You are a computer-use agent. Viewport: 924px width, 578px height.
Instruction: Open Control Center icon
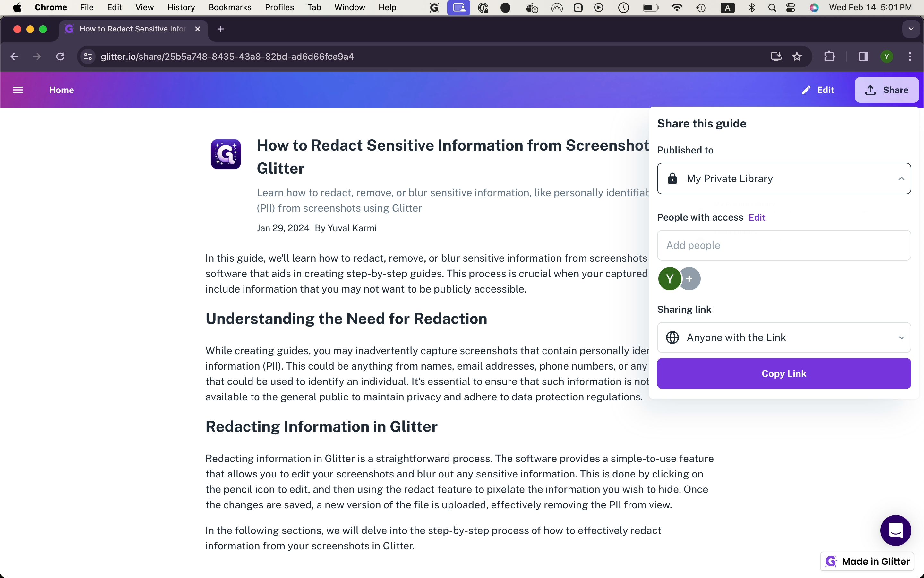pyautogui.click(x=791, y=7)
